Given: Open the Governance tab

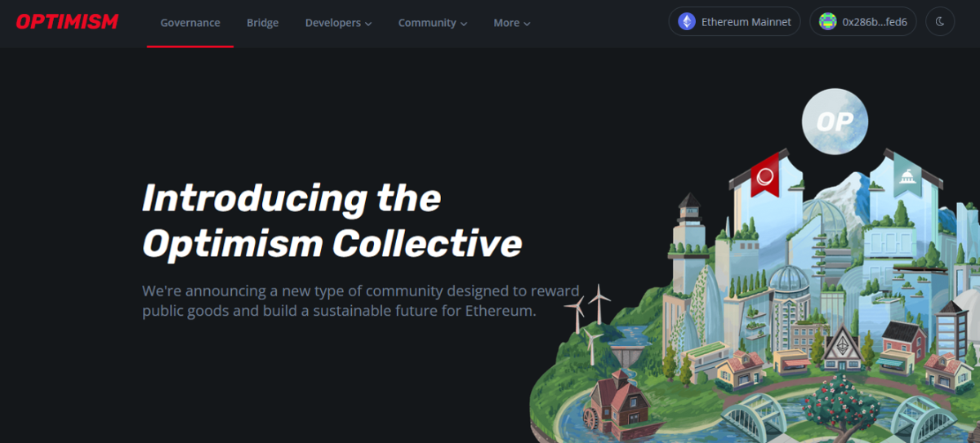Looking at the screenshot, I should (190, 23).
